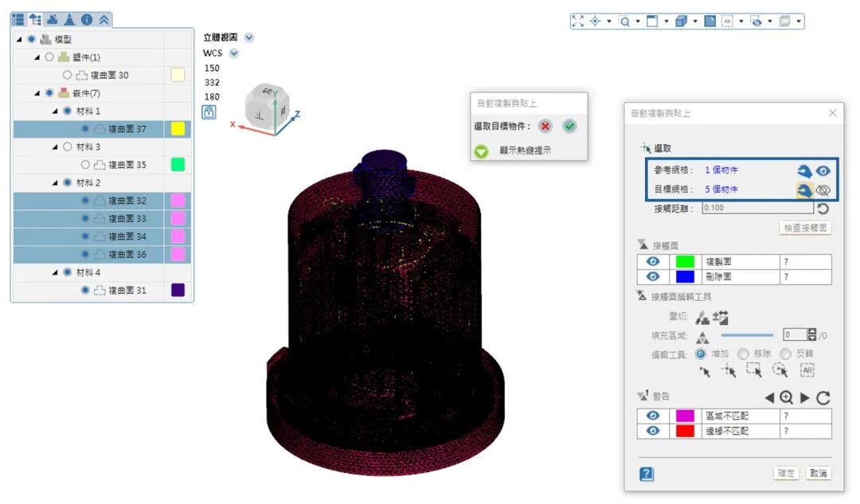Click the view lock icon below 180
The height and width of the screenshot is (504, 860).
click(x=209, y=112)
